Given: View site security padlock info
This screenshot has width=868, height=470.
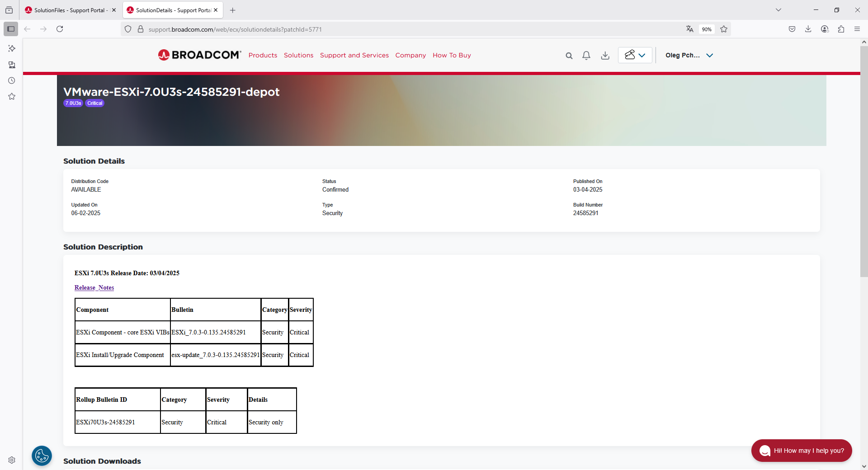Looking at the screenshot, I should coord(141,29).
